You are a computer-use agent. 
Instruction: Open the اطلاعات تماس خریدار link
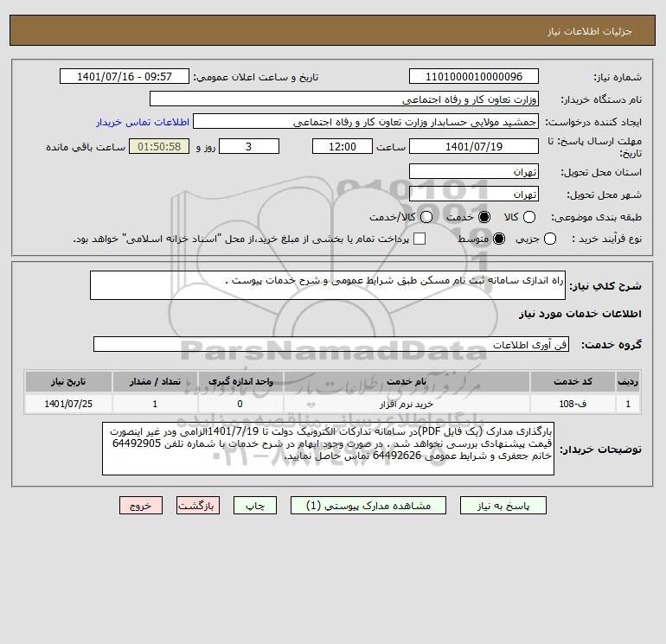143,122
